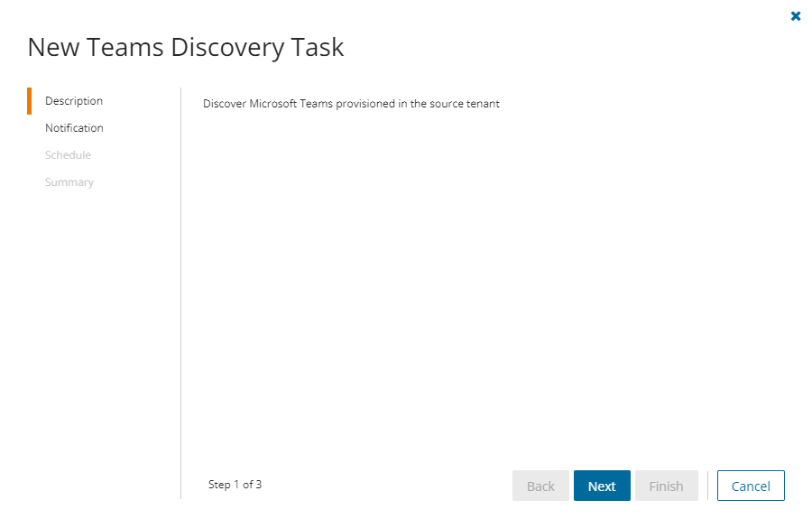The width and height of the screenshot is (812, 528).
Task: Open the Summary step
Action: pyautogui.click(x=69, y=182)
